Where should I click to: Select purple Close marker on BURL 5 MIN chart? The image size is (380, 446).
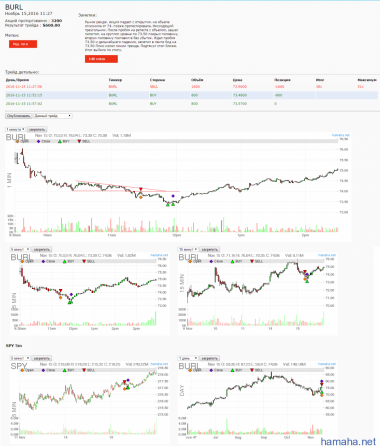click(72, 294)
